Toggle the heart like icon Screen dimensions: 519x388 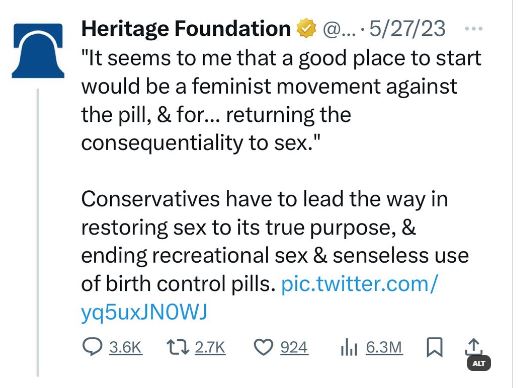(263, 347)
